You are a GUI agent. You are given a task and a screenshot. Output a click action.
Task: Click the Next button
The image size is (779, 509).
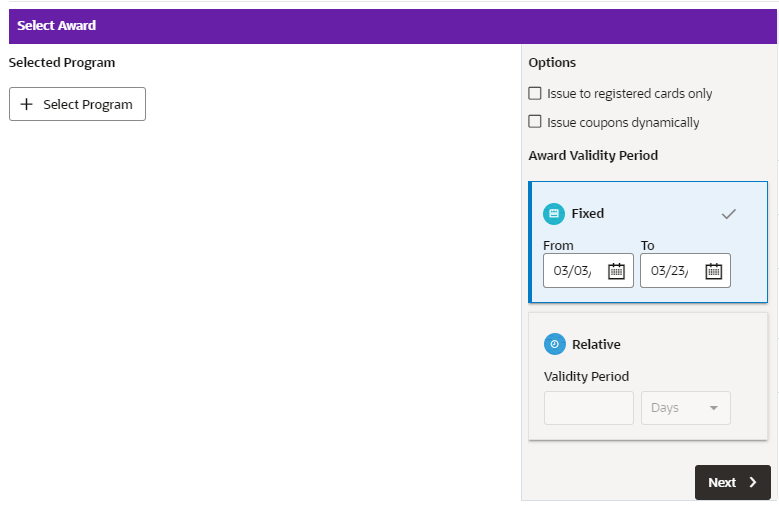click(x=733, y=482)
